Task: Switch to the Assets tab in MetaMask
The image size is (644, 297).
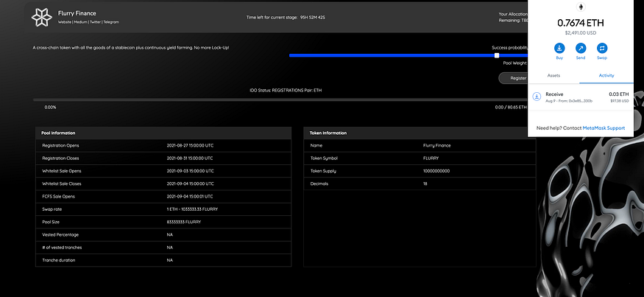Action: point(553,75)
